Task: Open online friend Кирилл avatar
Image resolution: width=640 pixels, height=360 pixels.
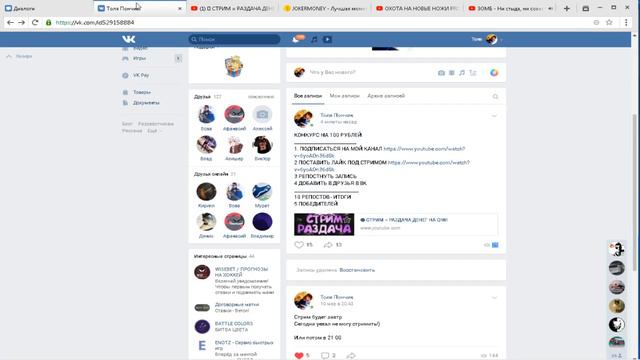Action: click(x=207, y=191)
